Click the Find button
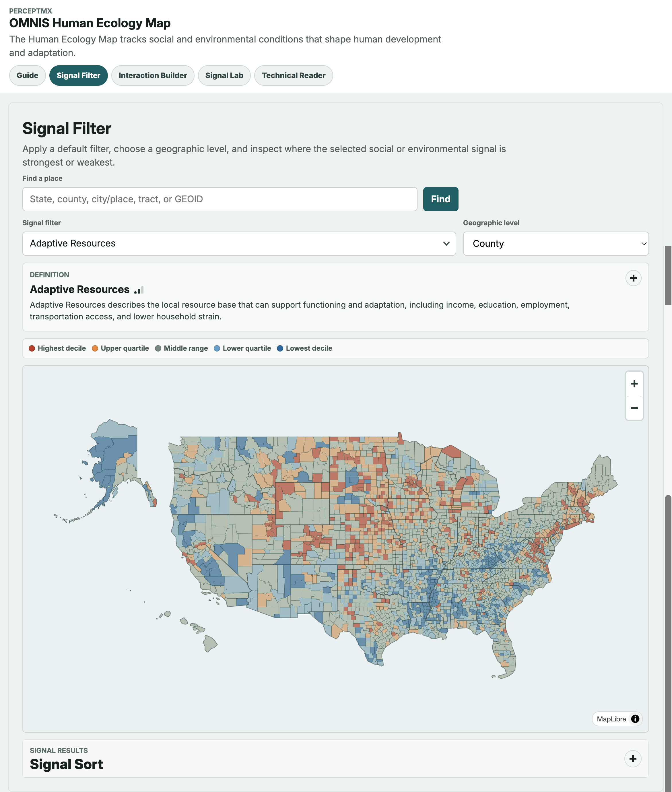This screenshot has width=672, height=792. click(440, 199)
